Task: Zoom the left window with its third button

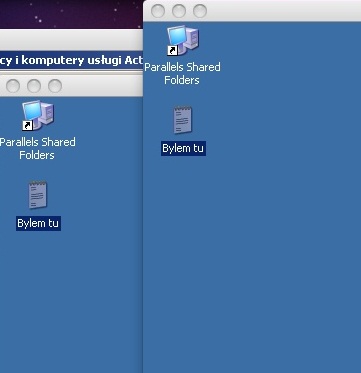Action: pos(55,86)
